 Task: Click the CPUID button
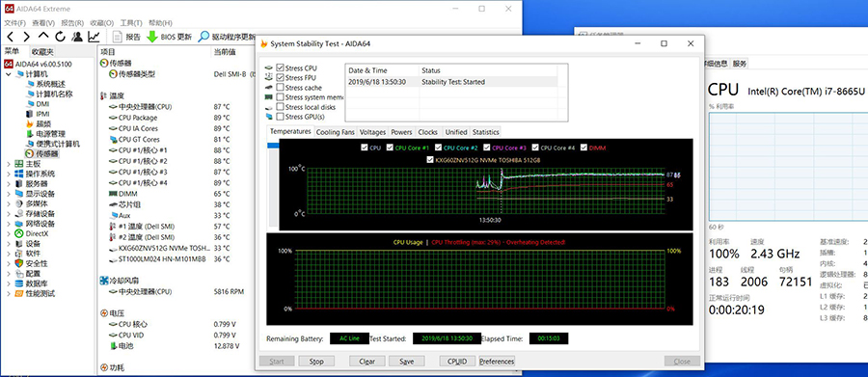point(457,362)
